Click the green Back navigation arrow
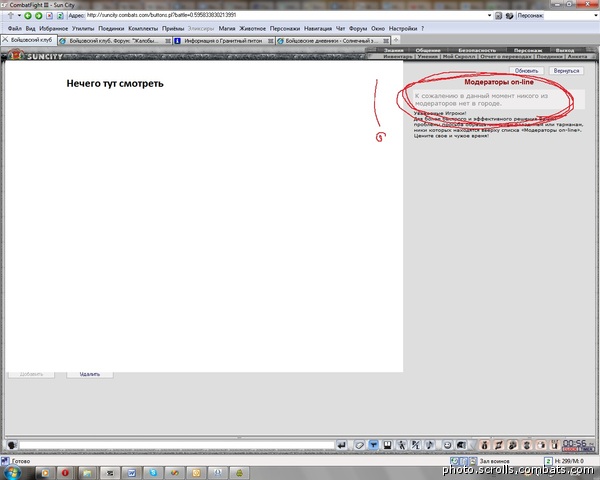Image resolution: width=600 pixels, height=480 pixels. point(28,16)
